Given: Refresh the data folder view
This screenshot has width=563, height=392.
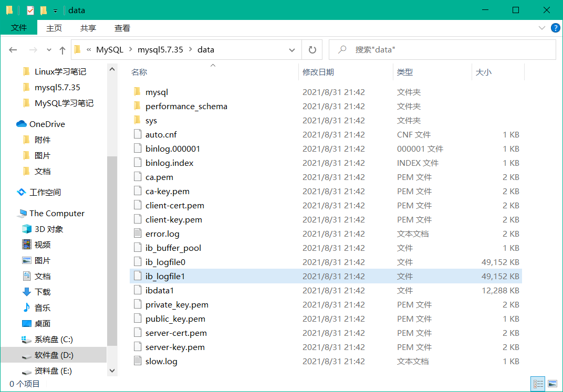Looking at the screenshot, I should [312, 50].
